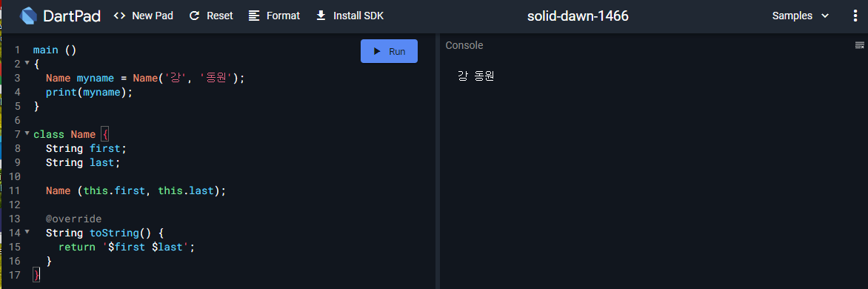Screen dimensions: 868x289
Task: Click the closing brace on line 17
Action: 36,275
